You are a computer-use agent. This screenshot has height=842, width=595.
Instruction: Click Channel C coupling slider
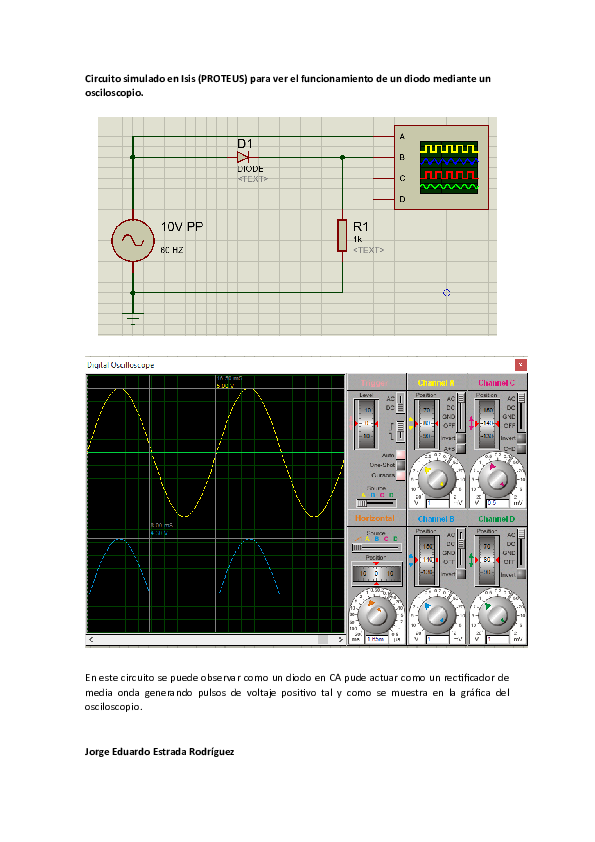[521, 412]
